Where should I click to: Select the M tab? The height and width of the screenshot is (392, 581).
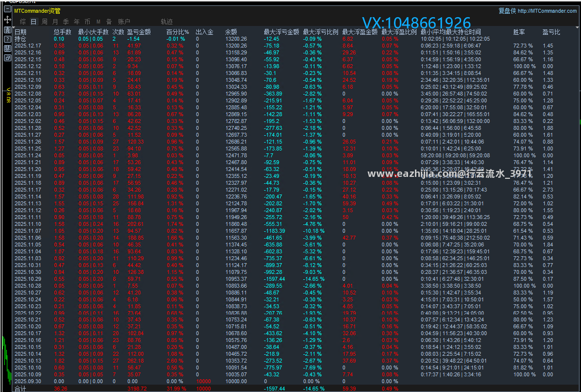[x=98, y=22]
